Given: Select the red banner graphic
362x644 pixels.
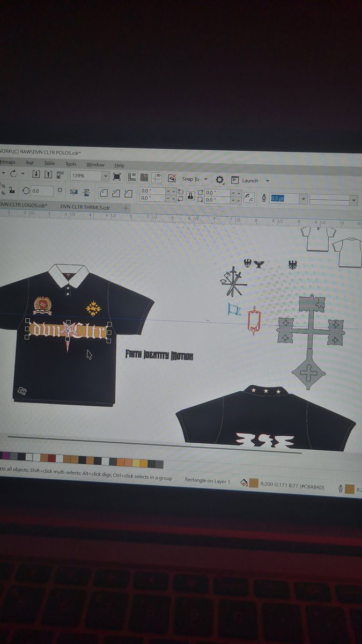Looking at the screenshot, I should click(x=254, y=321).
